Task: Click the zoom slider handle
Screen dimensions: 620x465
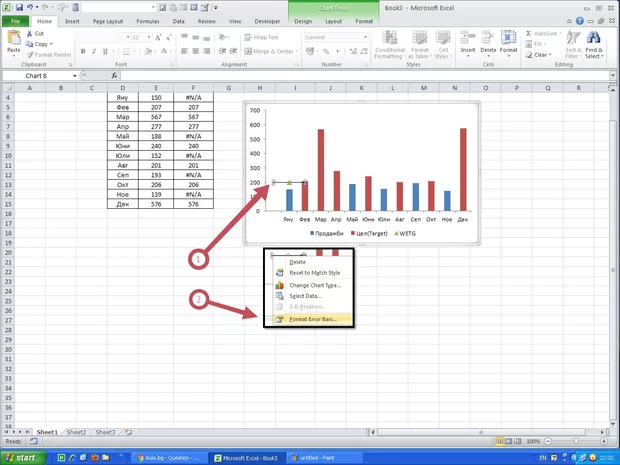Action: pyautogui.click(x=576, y=441)
